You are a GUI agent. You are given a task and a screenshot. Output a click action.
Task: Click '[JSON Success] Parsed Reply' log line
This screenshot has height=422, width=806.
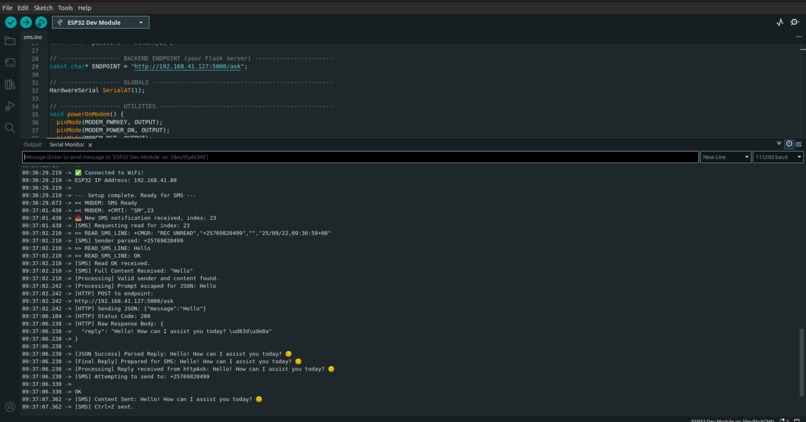157,354
